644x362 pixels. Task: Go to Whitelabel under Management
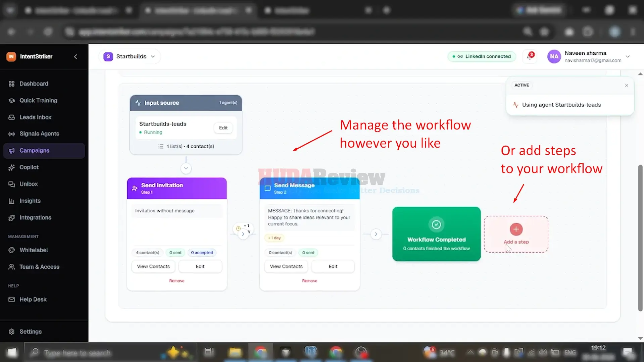click(x=44, y=250)
